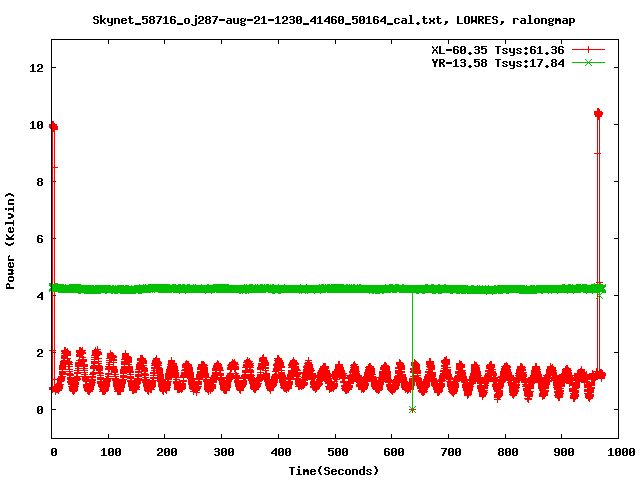
Task: Click the y-axis tick label 4
Action: click(40, 296)
